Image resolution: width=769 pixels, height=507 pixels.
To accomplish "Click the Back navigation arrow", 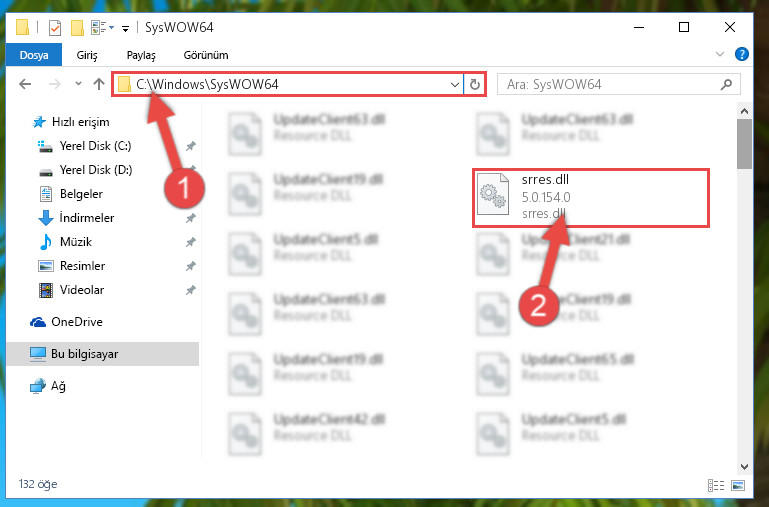I will (25, 84).
